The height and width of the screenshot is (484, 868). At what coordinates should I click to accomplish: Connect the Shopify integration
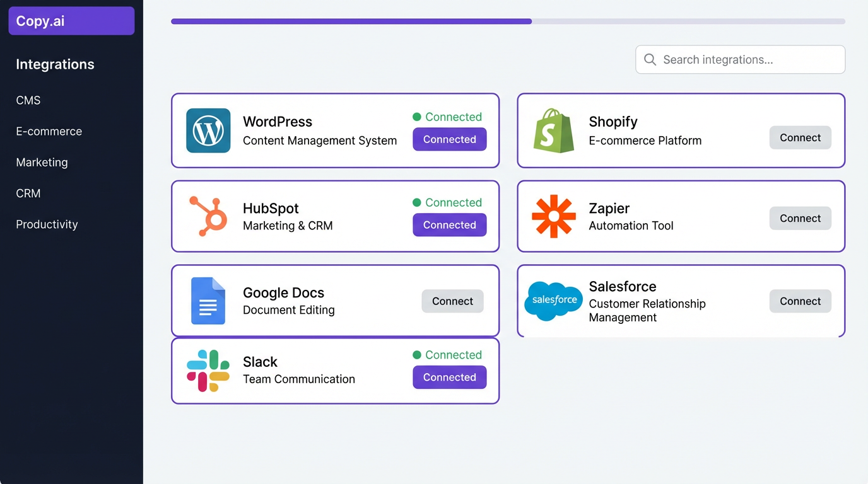800,137
